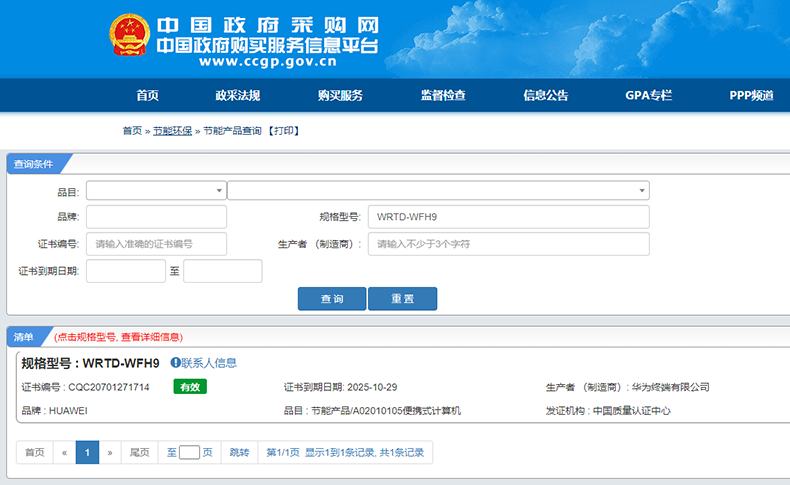The height and width of the screenshot is (485, 790).
Task: Open the GPA专栏 navigation item
Action: point(648,96)
